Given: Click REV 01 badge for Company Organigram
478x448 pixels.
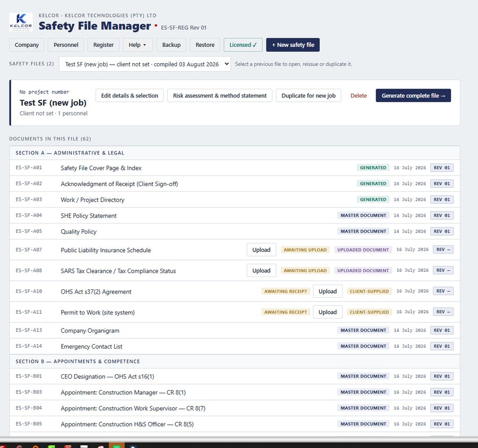Looking at the screenshot, I should tap(442, 330).
